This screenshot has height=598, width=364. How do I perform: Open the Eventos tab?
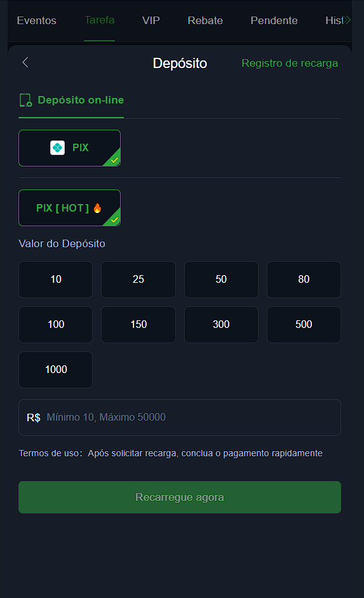37,20
